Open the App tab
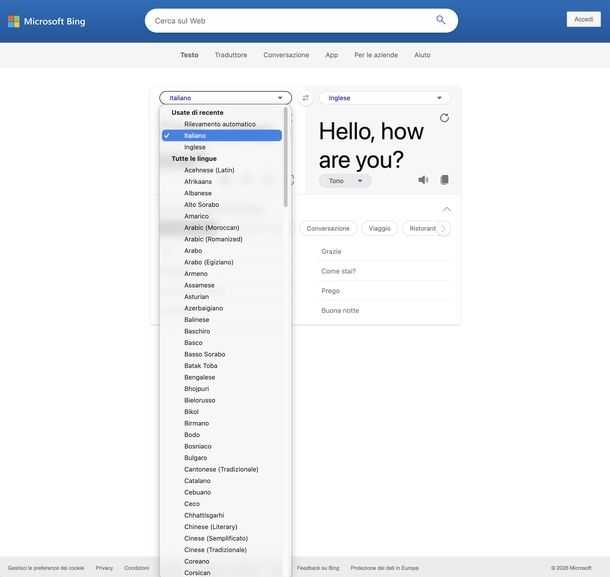This screenshot has width=610, height=577. (331, 55)
